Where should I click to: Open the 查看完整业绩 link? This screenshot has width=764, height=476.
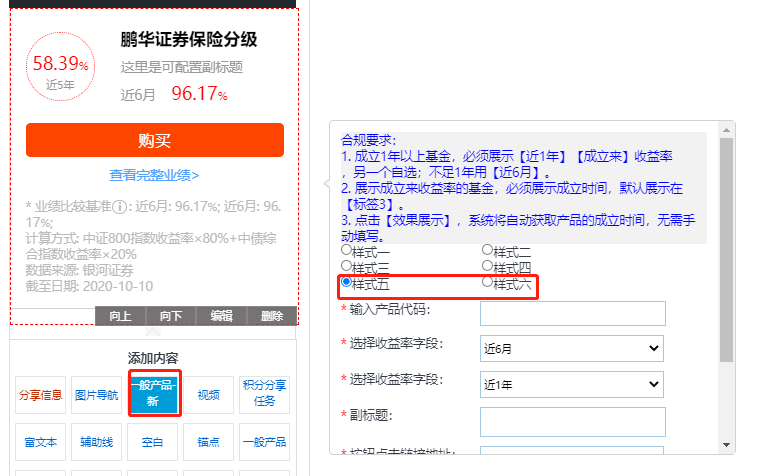[x=154, y=175]
